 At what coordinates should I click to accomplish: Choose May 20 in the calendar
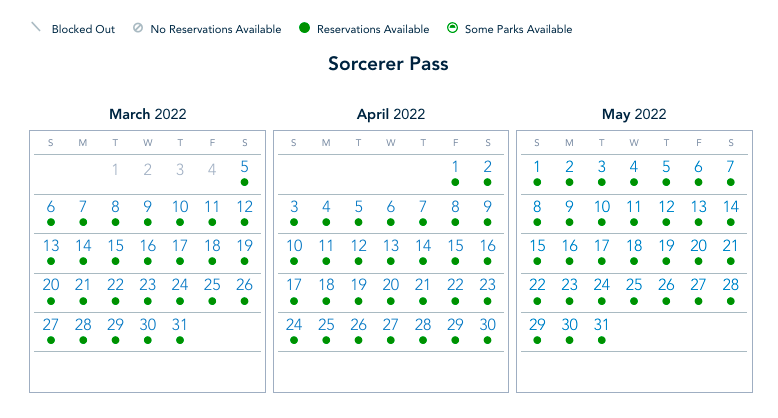[x=698, y=246]
